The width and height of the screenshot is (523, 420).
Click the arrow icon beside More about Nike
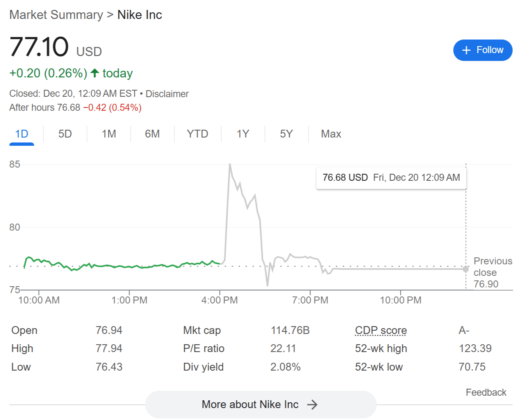tap(313, 405)
